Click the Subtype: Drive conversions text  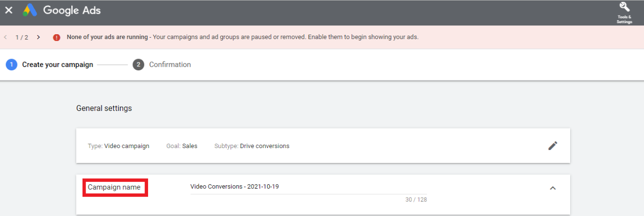(x=252, y=146)
